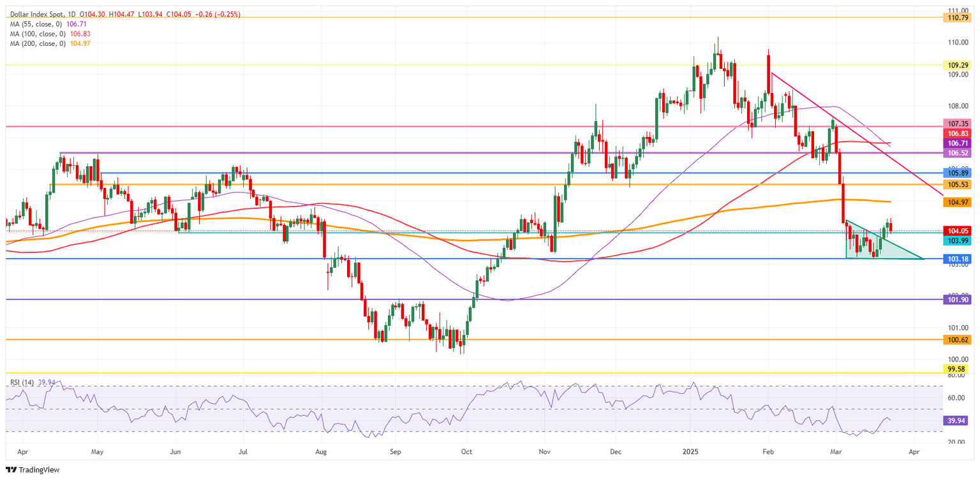
Task: Click the 103.18 support price label
Action: pyautogui.click(x=959, y=259)
